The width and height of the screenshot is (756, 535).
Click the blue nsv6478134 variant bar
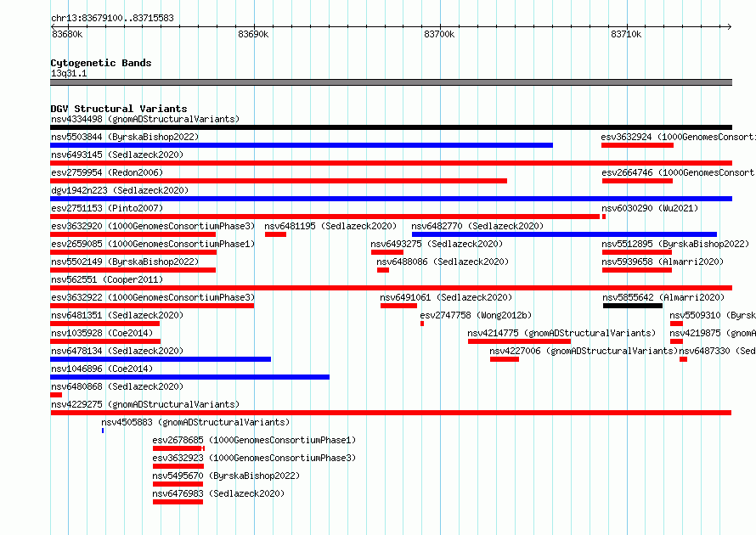161,359
